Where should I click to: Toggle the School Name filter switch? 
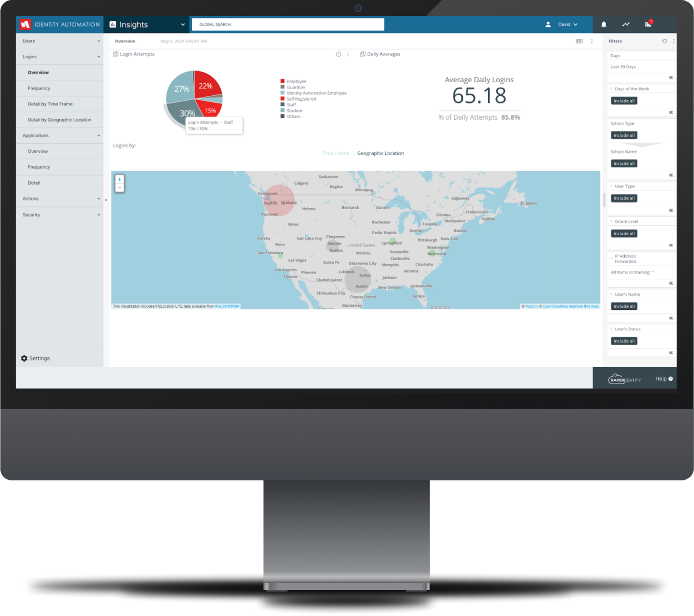671,175
